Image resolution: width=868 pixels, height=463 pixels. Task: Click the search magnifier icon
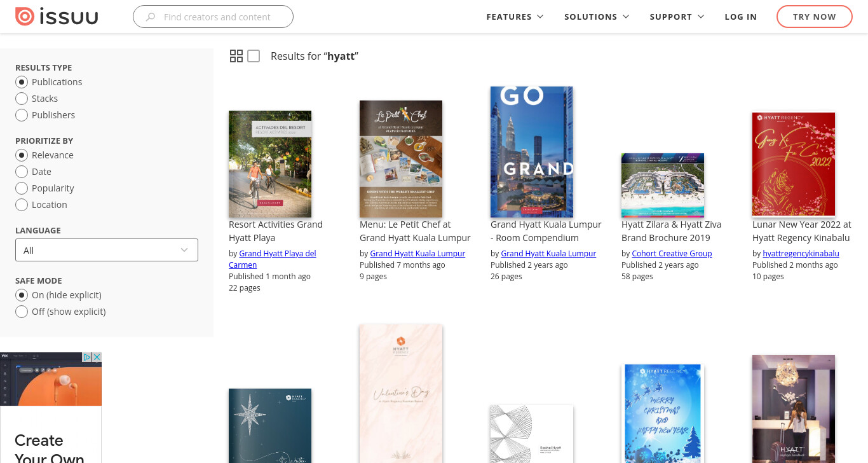click(151, 17)
